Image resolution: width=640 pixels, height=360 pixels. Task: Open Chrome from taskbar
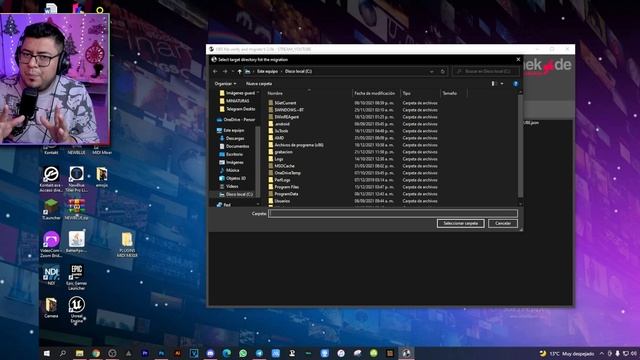point(96,353)
